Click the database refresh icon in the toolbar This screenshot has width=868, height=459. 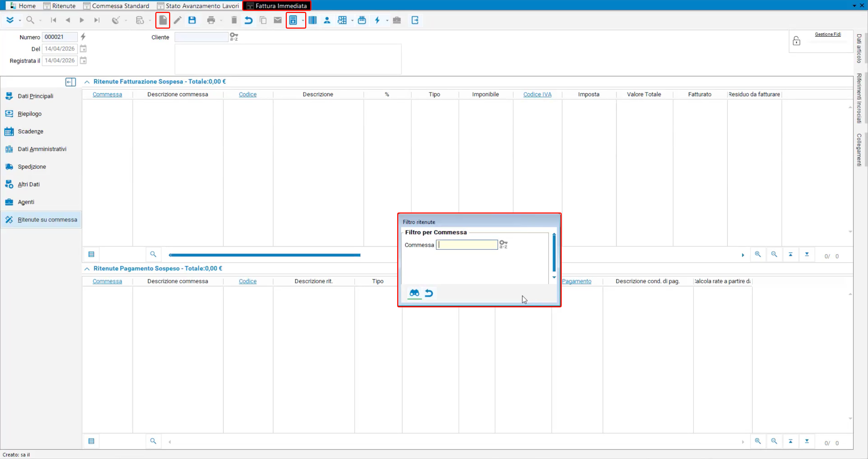[140, 20]
